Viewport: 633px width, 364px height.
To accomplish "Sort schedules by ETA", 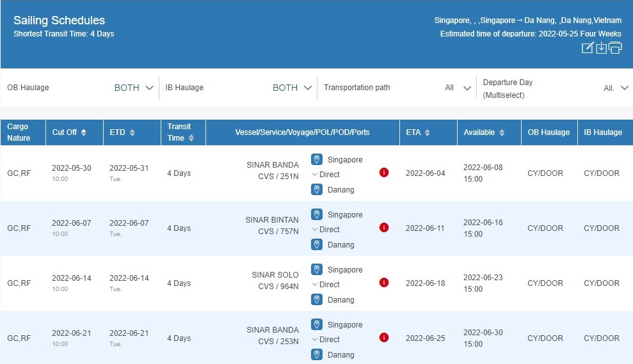I will coord(427,132).
